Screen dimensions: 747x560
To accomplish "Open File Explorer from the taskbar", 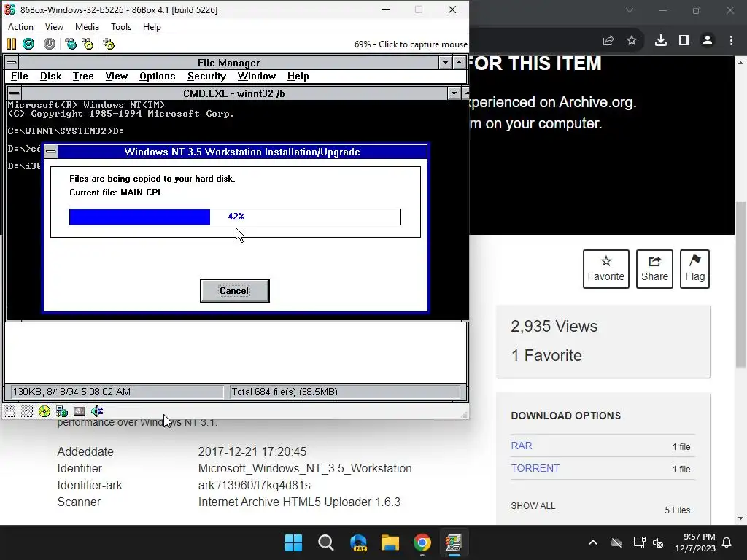I will [x=390, y=542].
